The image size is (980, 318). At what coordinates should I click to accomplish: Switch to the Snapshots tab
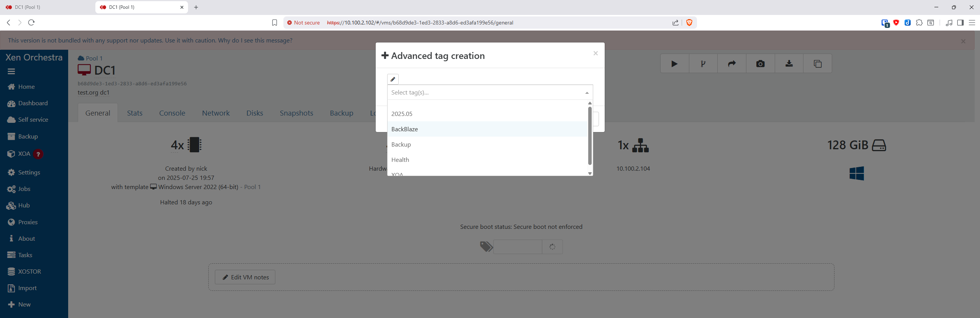[x=296, y=113]
